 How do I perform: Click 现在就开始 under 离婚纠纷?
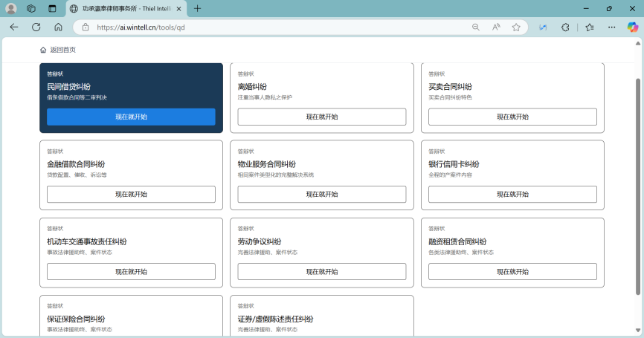coord(321,117)
